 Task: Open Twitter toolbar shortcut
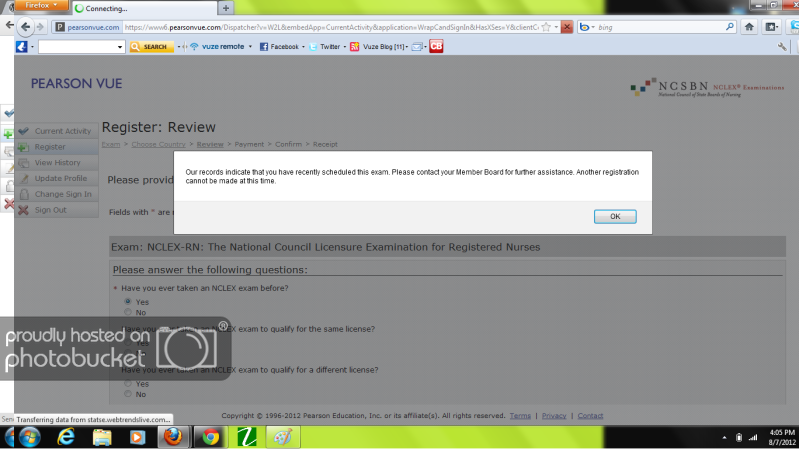point(325,46)
